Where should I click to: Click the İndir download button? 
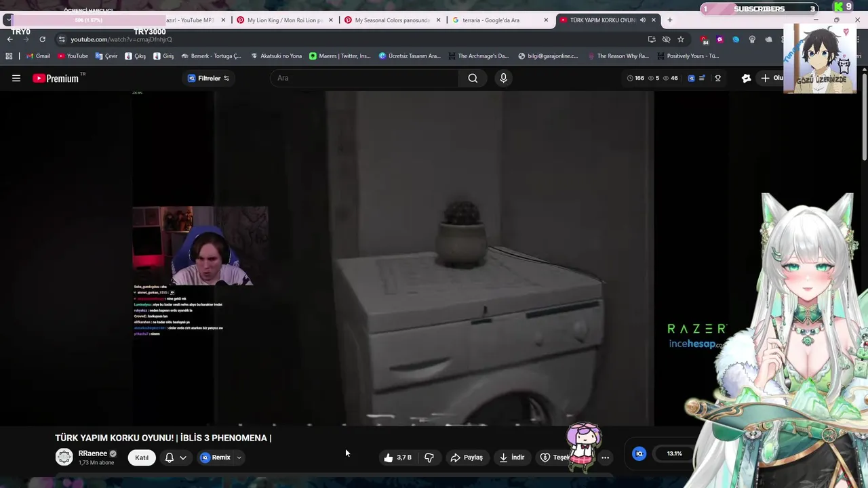pyautogui.click(x=512, y=457)
